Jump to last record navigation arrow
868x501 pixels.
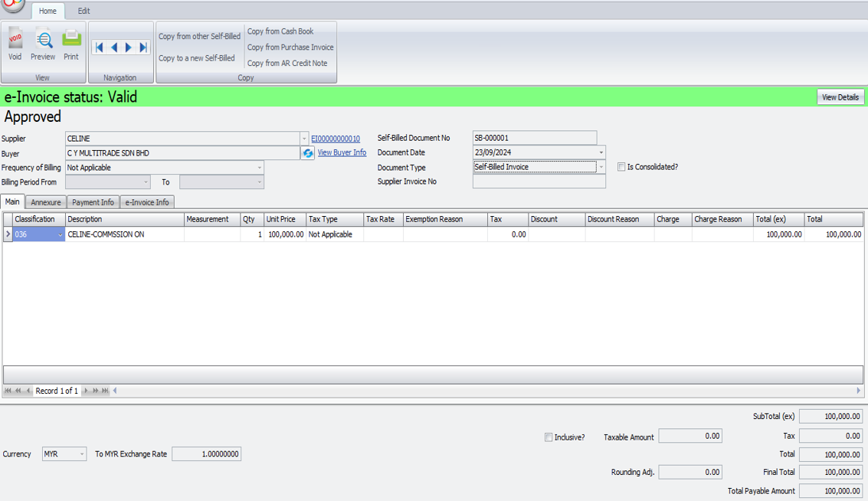pyautogui.click(x=143, y=47)
